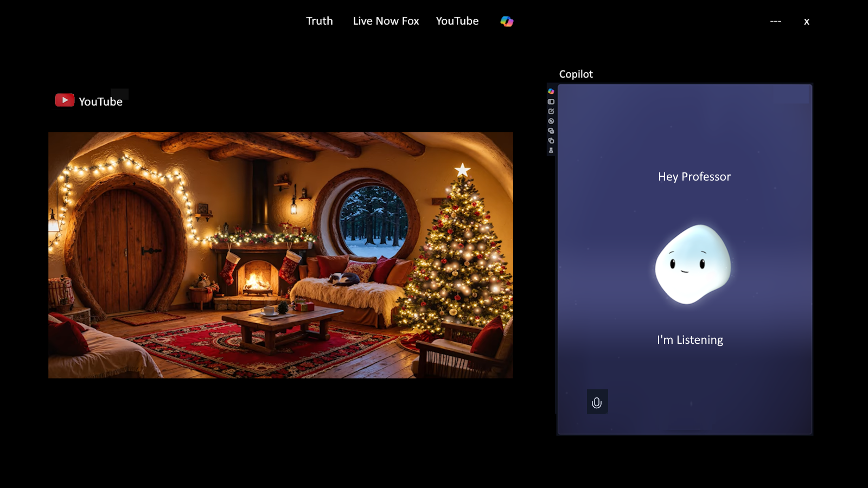The height and width of the screenshot is (488, 868).
Task: Tap Hey Professor greeting to dismiss listening
Action: 694,176
